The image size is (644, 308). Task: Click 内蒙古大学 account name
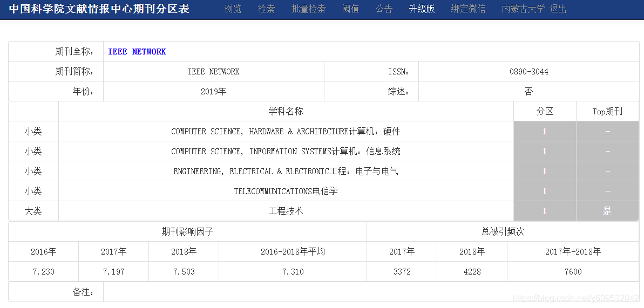tap(524, 9)
